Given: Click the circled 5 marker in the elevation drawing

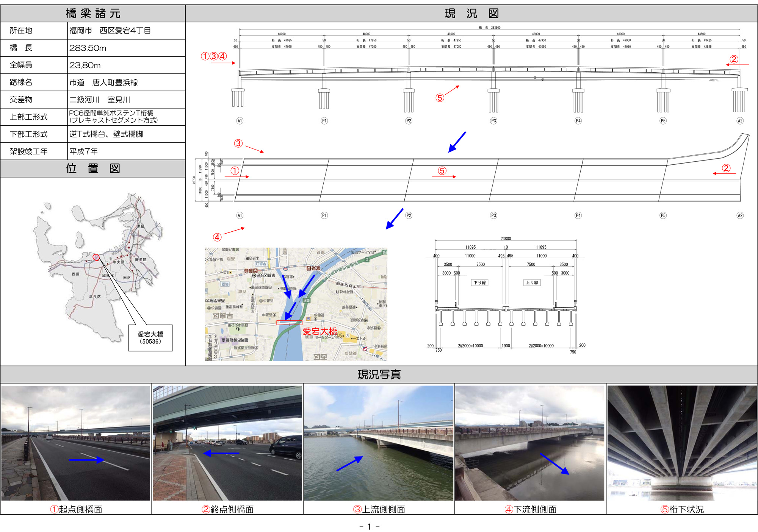Looking at the screenshot, I should 440,98.
